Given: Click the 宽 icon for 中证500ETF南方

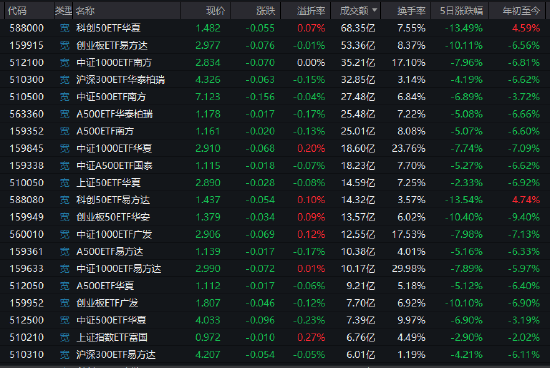Looking at the screenshot, I should 65,97.
